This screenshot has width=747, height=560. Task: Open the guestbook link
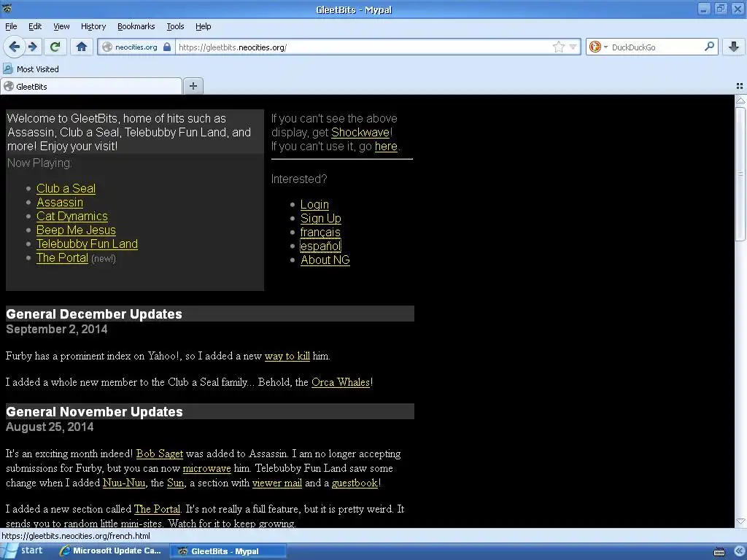pos(355,483)
